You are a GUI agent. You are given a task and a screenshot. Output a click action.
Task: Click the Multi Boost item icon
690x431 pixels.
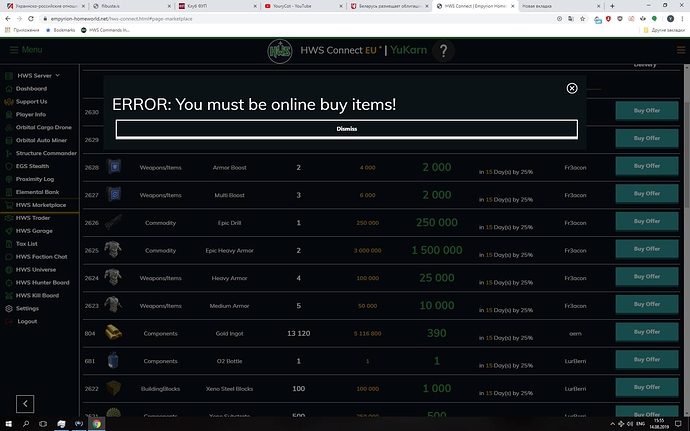(x=114, y=194)
